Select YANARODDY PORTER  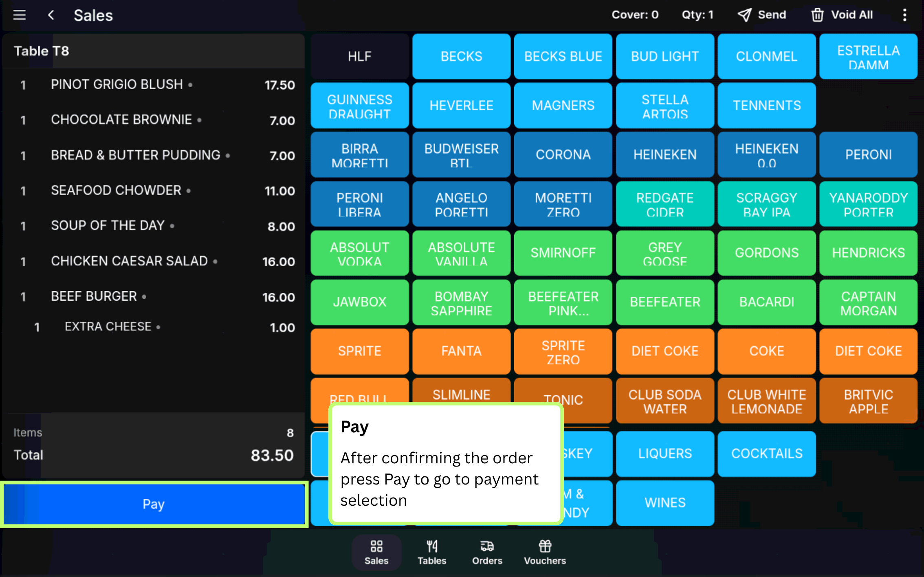(x=869, y=204)
